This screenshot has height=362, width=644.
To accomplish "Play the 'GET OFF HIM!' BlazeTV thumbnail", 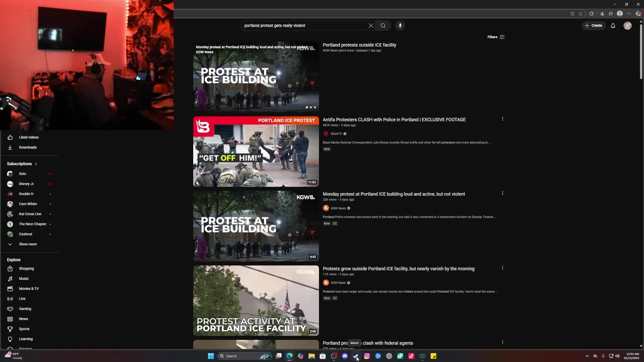I will 256,151.
